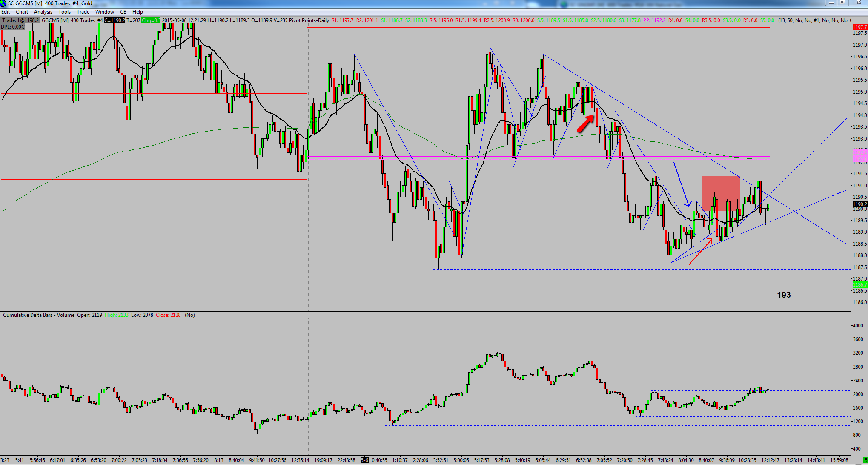Viewport: 868px width, 465px height.
Task: Click the Sierra Chart globe icon in title bar
Action: click(3, 3)
